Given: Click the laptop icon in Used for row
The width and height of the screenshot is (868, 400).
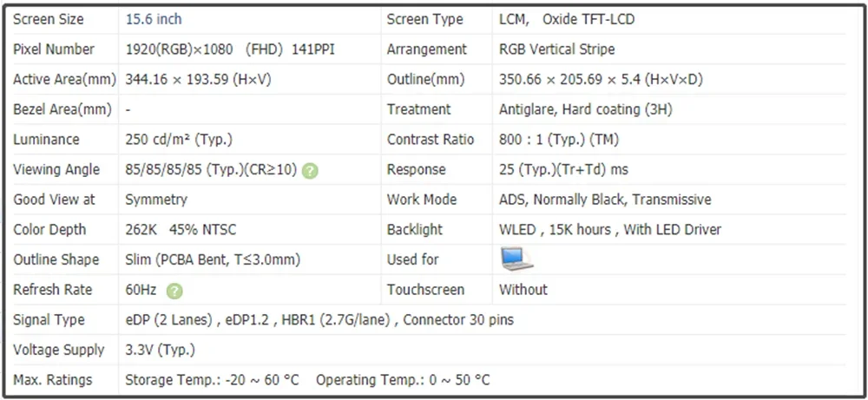Looking at the screenshot, I should click(516, 259).
